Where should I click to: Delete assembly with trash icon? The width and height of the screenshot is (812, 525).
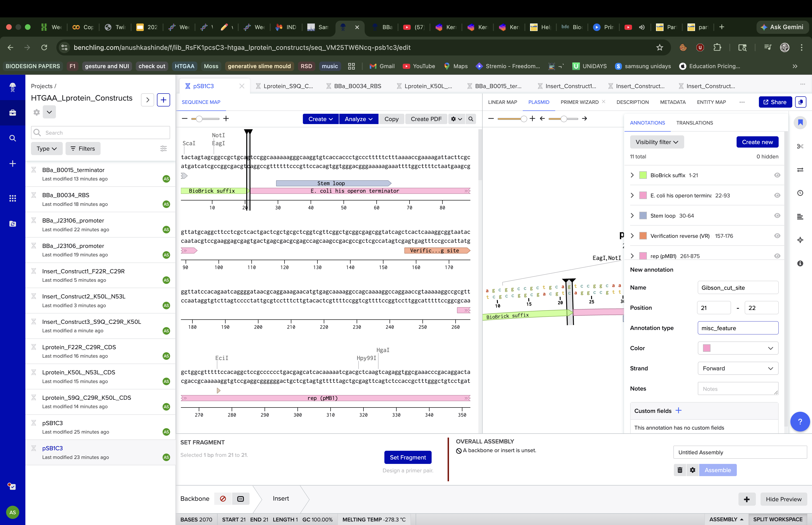(680, 470)
